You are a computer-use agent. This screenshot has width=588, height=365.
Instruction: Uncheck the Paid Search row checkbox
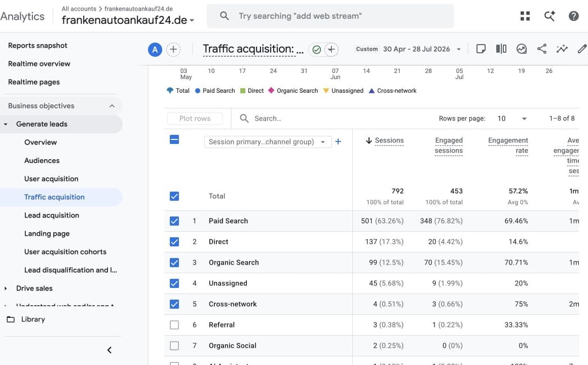tap(174, 221)
